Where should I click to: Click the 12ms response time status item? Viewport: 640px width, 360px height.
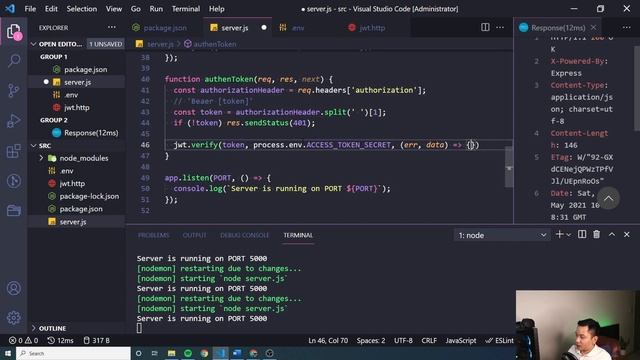pyautogui.click(x=60, y=340)
